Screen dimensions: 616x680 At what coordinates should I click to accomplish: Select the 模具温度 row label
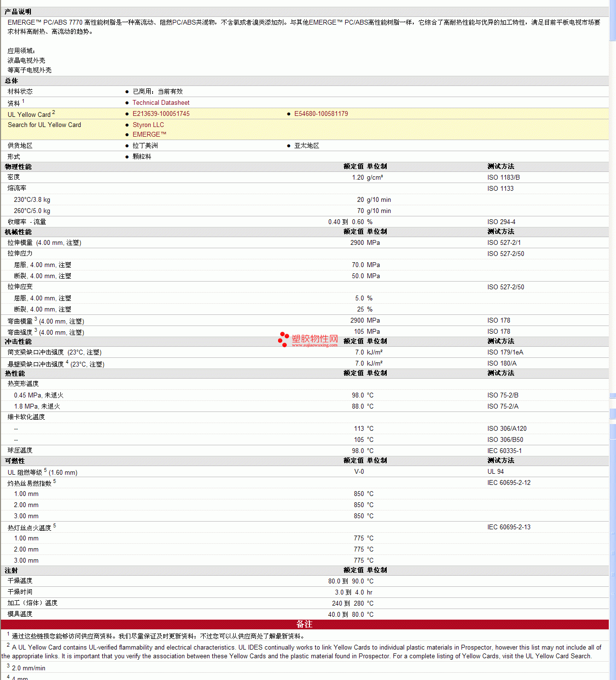20,614
